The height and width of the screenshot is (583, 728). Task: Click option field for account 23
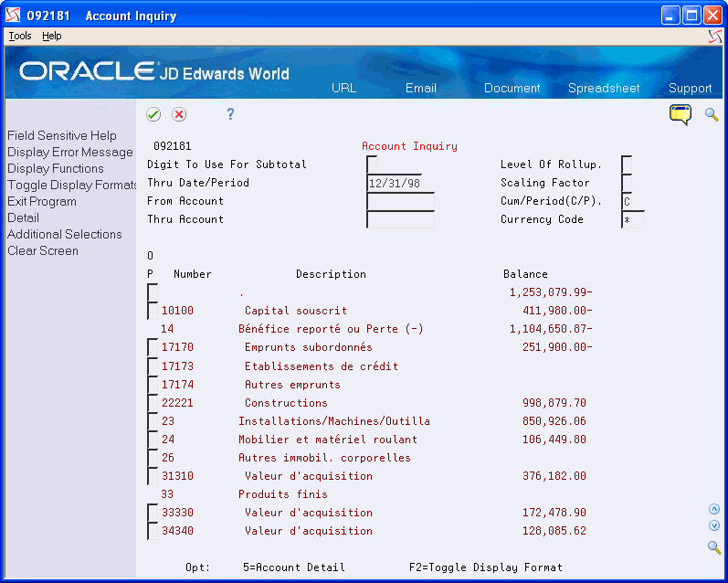[153, 421]
